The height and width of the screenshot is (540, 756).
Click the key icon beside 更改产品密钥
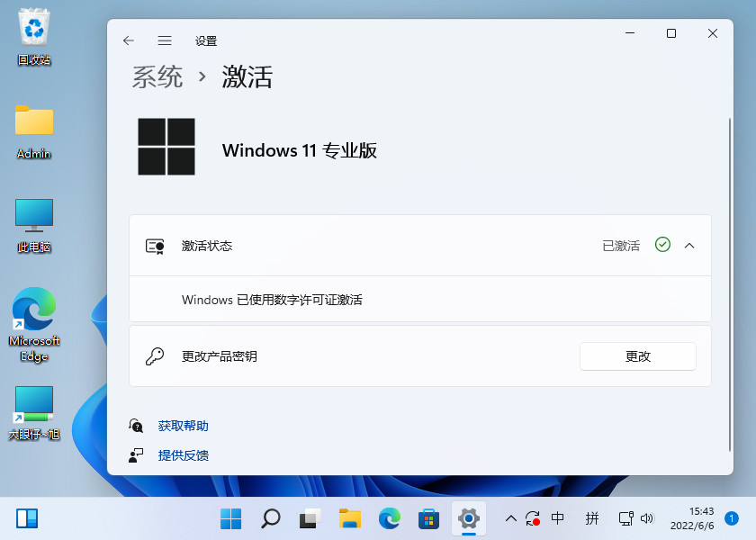pos(155,356)
